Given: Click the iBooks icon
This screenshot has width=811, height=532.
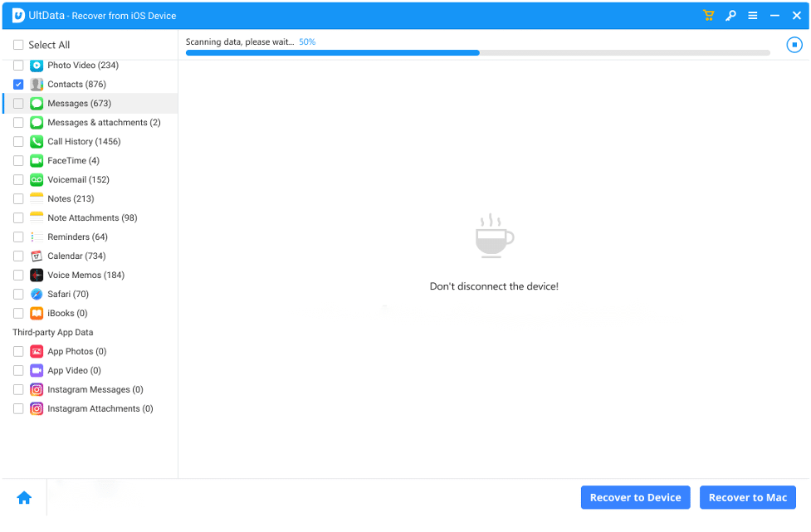Looking at the screenshot, I should [x=37, y=313].
